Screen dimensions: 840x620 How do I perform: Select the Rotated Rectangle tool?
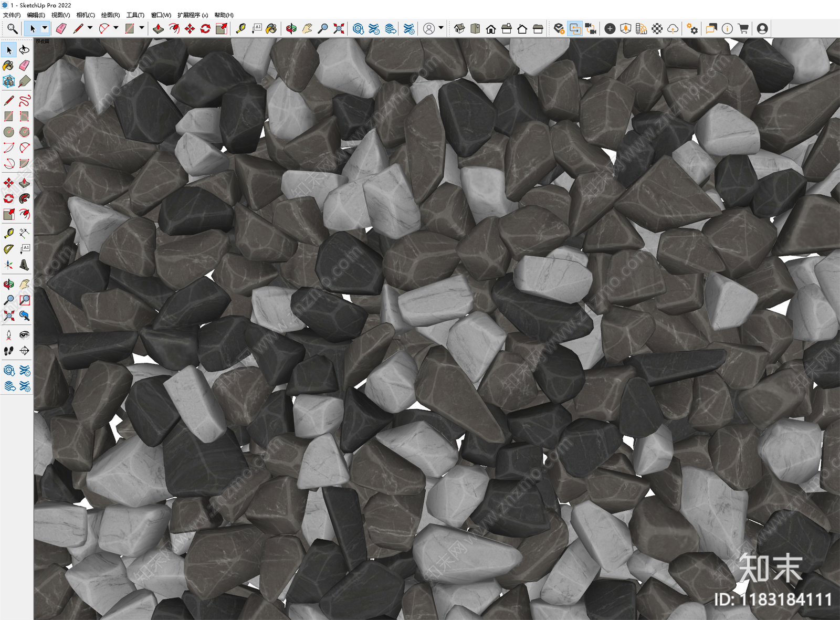[x=24, y=116]
